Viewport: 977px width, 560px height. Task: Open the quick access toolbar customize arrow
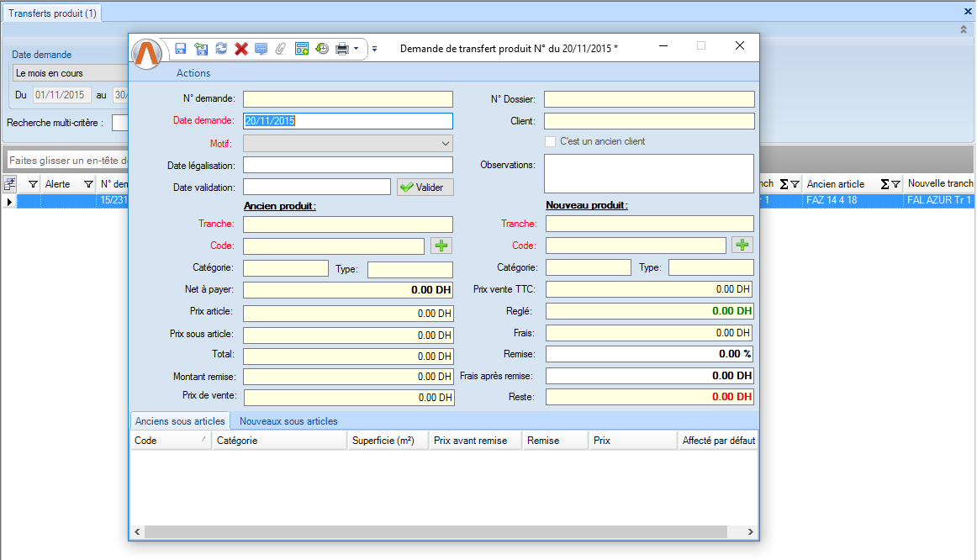(375, 49)
